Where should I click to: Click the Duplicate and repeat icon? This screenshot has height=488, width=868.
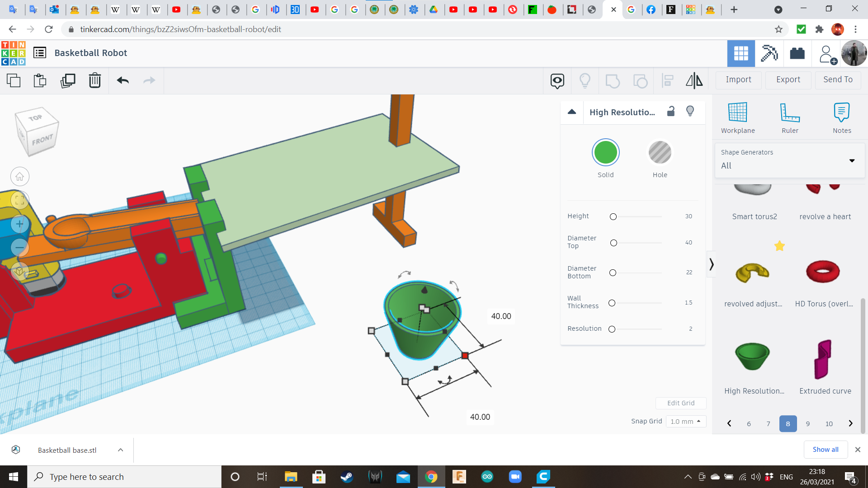coord(68,80)
